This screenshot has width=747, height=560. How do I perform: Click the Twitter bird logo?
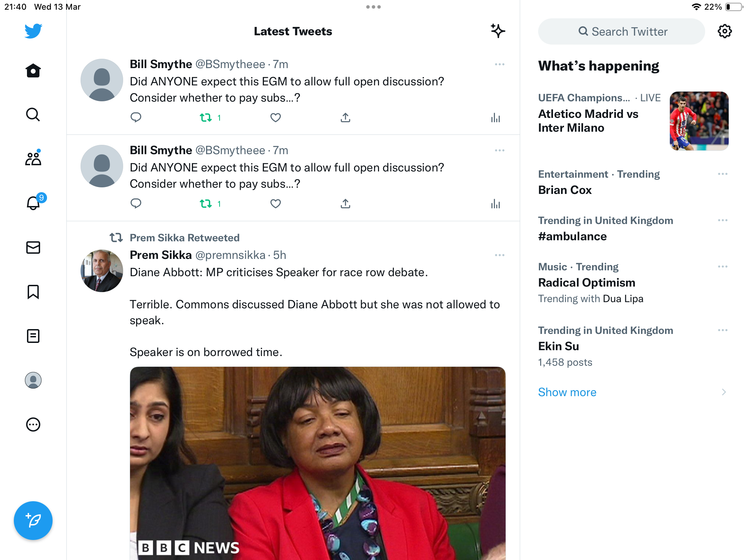[x=33, y=31]
